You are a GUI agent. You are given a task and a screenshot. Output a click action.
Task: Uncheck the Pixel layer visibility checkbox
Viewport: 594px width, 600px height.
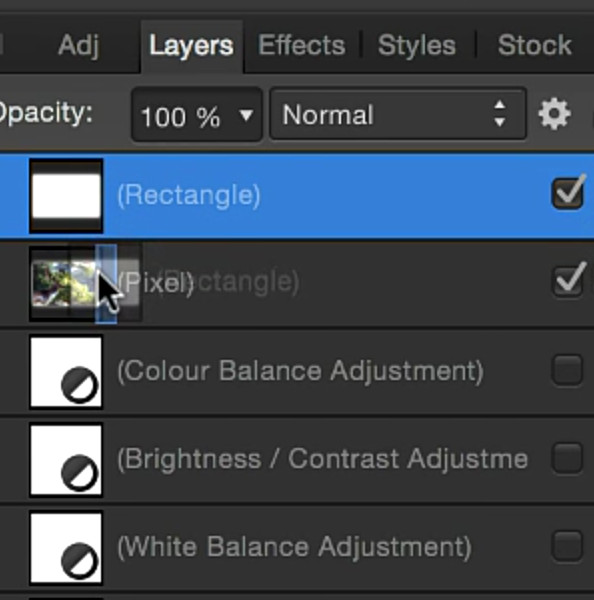pos(568,280)
